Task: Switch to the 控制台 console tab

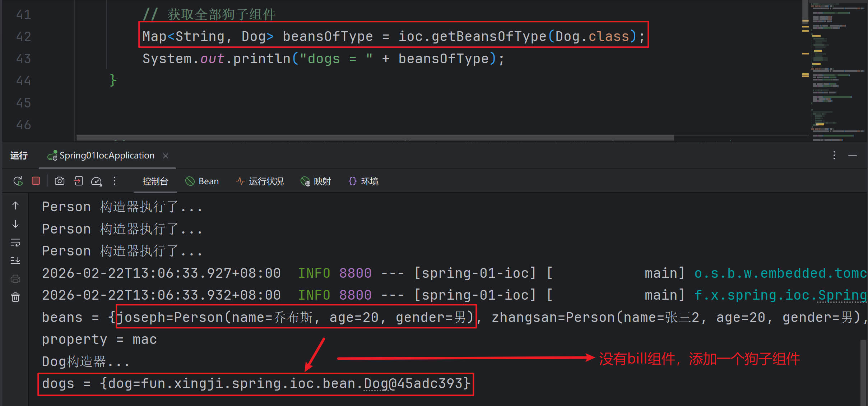Action: [155, 181]
